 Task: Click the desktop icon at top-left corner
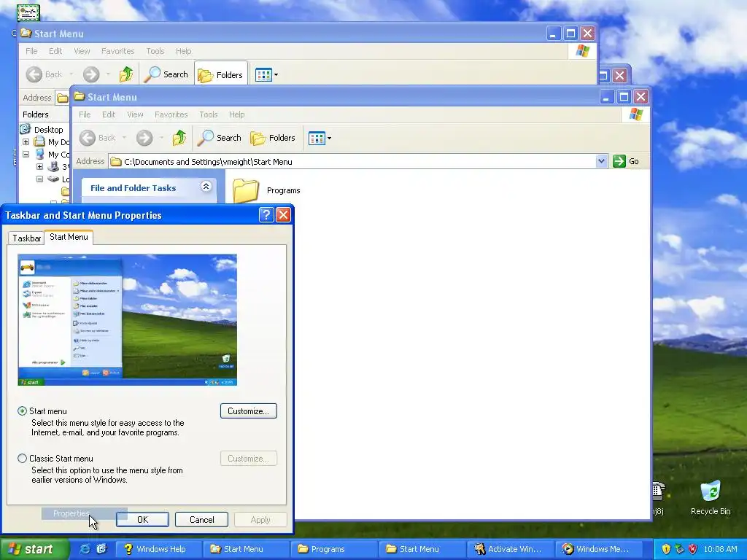click(28, 12)
